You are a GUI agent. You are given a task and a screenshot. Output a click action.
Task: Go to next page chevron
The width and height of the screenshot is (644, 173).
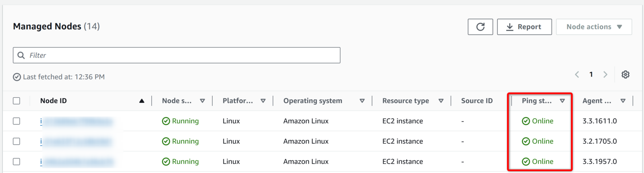(x=605, y=75)
